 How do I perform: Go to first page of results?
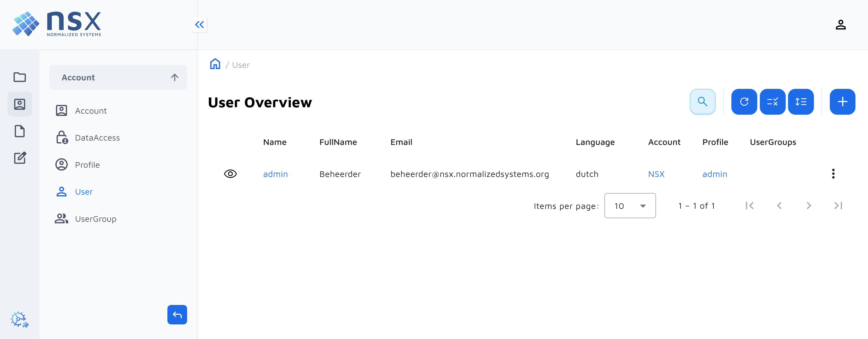749,205
